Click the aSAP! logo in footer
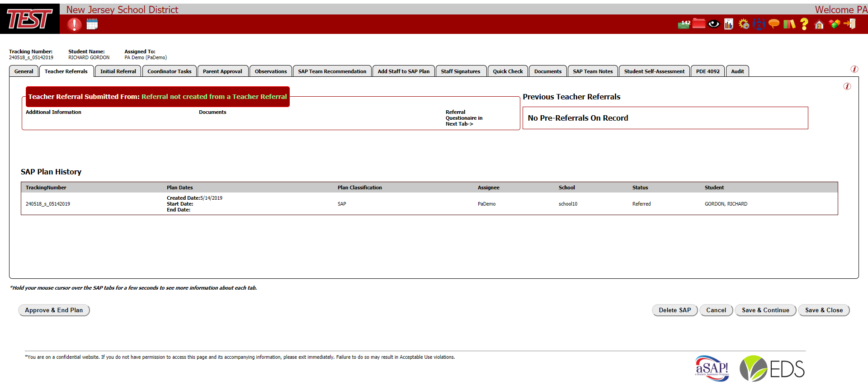 click(712, 368)
